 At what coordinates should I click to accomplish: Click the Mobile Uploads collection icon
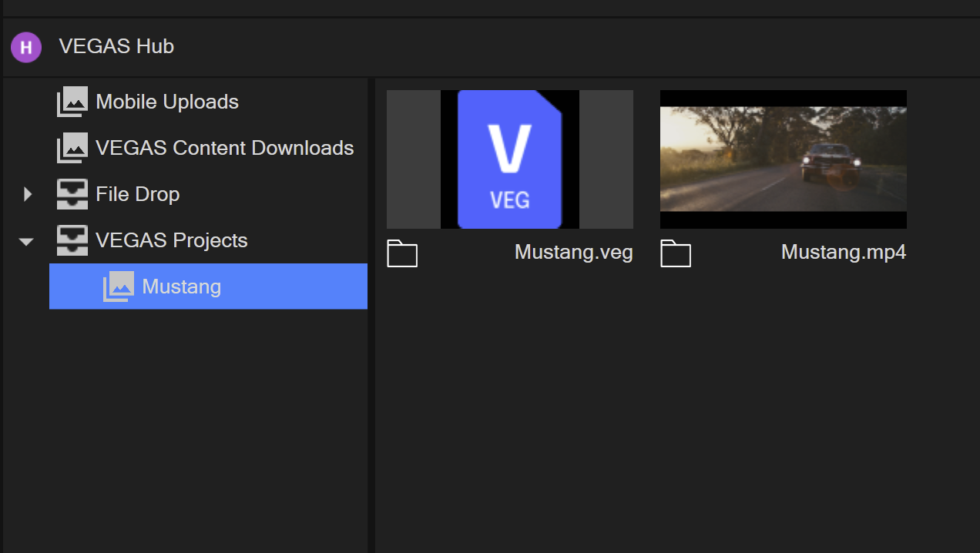72,102
